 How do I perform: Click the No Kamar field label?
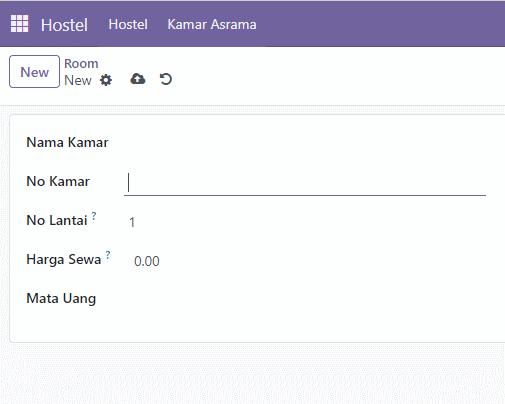(58, 182)
